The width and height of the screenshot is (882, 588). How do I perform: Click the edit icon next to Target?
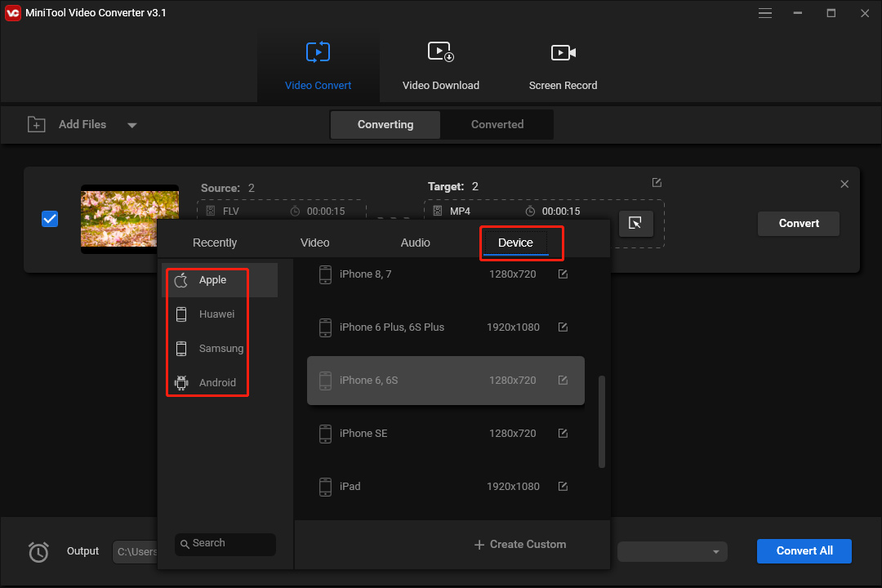[657, 182]
